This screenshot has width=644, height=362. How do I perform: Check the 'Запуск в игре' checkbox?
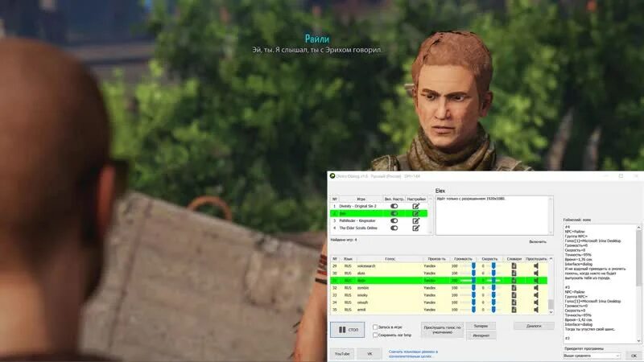click(x=375, y=327)
